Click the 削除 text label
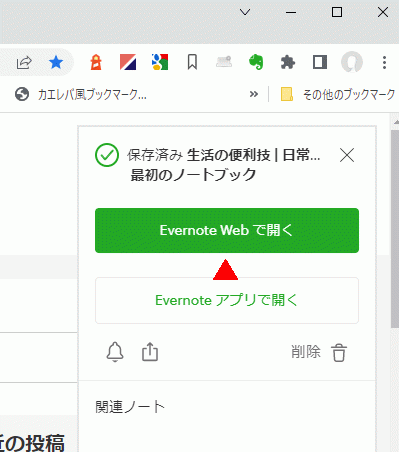The width and height of the screenshot is (399, 452). click(306, 352)
